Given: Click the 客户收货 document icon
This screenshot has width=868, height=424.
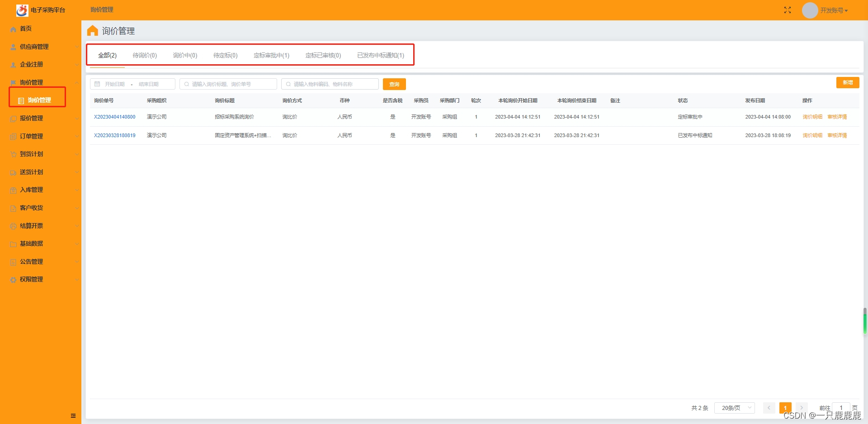Looking at the screenshot, I should 13,208.
